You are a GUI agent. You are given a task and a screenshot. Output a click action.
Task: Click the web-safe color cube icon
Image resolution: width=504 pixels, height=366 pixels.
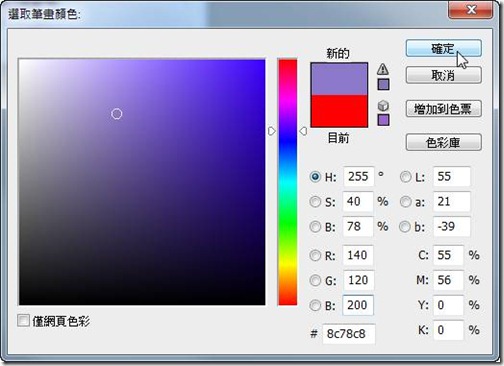(x=383, y=106)
